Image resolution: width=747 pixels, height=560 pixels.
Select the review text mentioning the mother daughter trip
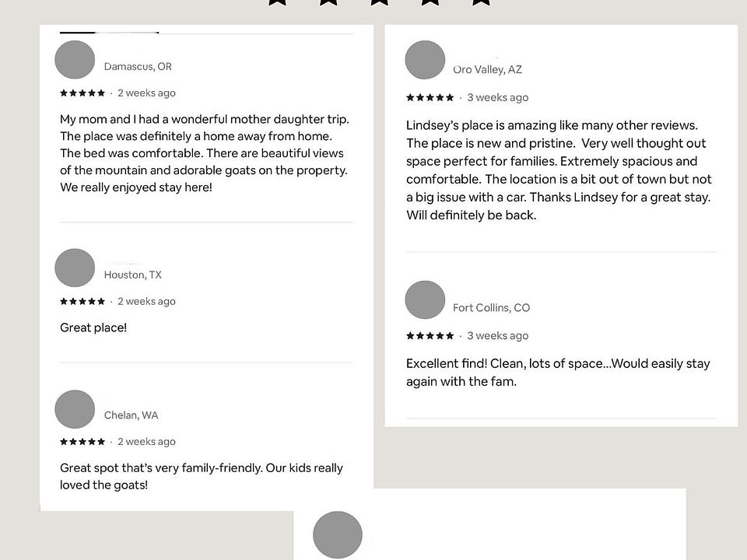click(204, 153)
